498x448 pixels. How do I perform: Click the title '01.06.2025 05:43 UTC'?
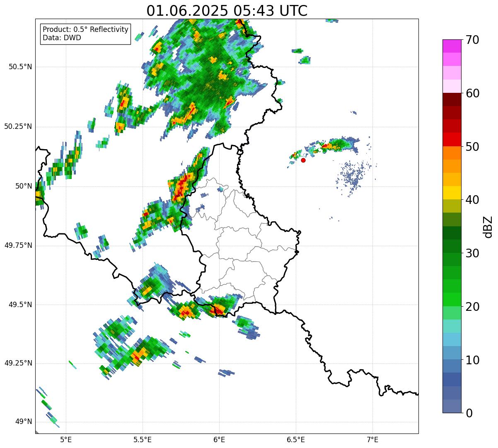227,11
